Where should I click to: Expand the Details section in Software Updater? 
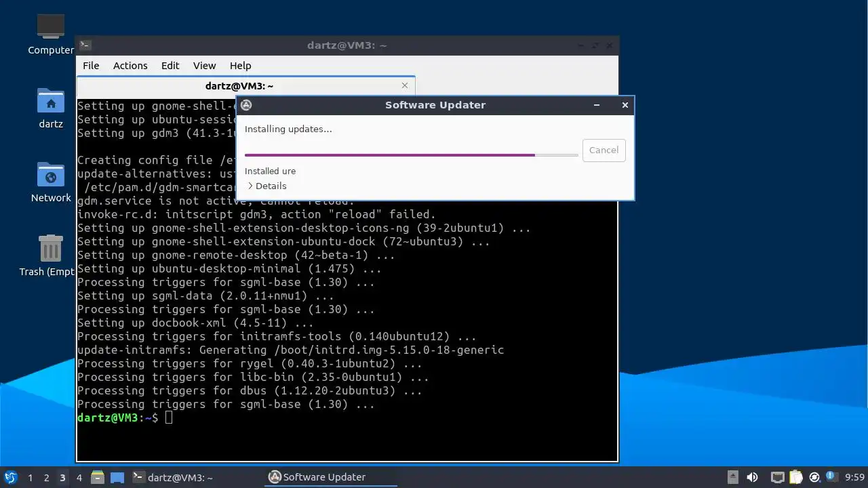point(267,186)
